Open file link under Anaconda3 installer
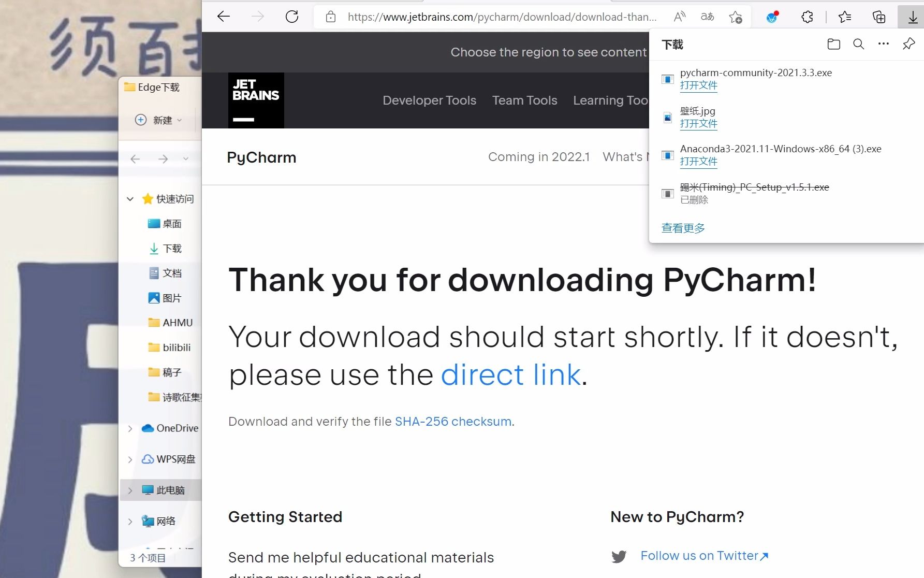This screenshot has width=924, height=578. [x=698, y=162]
